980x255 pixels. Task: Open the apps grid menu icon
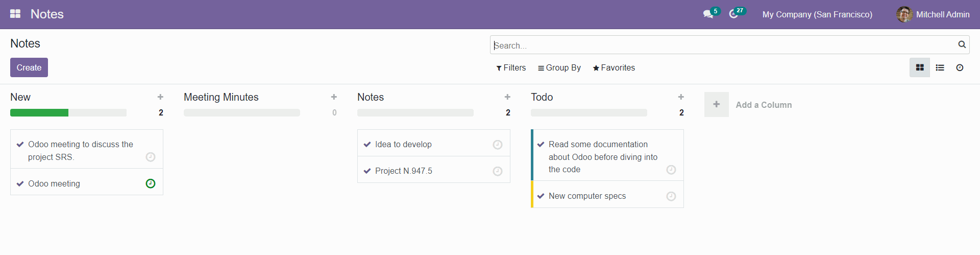[x=15, y=14]
